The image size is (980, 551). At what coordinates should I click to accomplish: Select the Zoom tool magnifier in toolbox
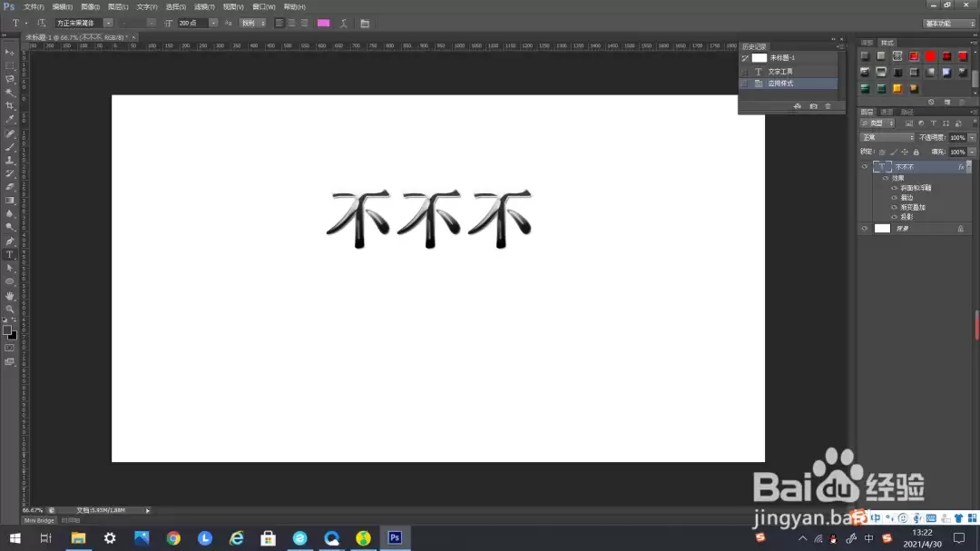9,309
